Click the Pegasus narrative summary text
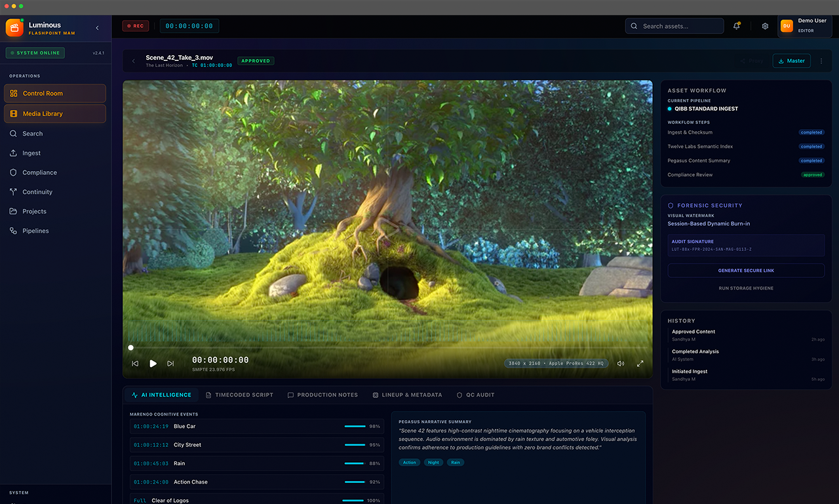Screen dimensions: 839x504 point(518,438)
